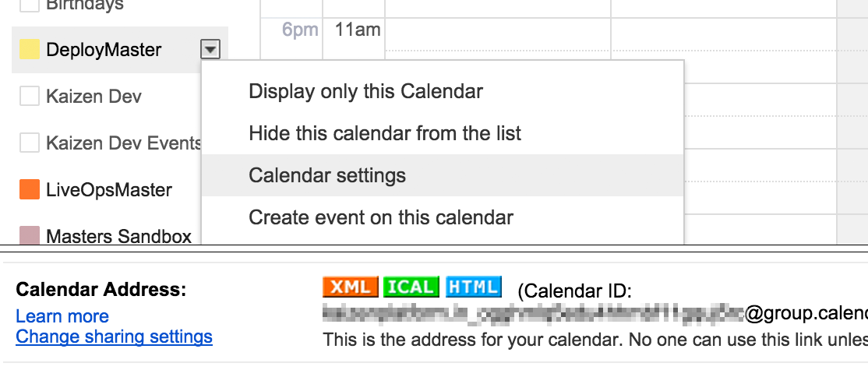Click the LiveOpsMaster calendar name
The image size is (868, 370).
pos(109,190)
